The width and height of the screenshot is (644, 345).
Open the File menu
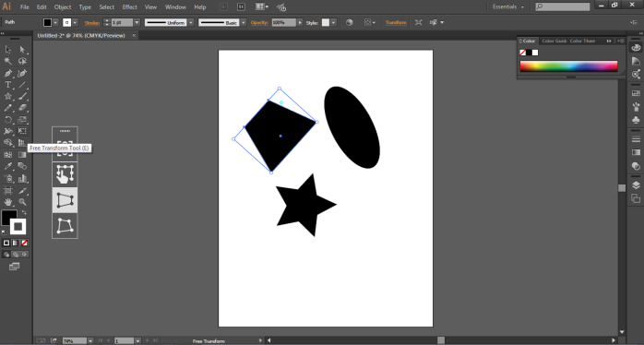pyautogui.click(x=24, y=7)
